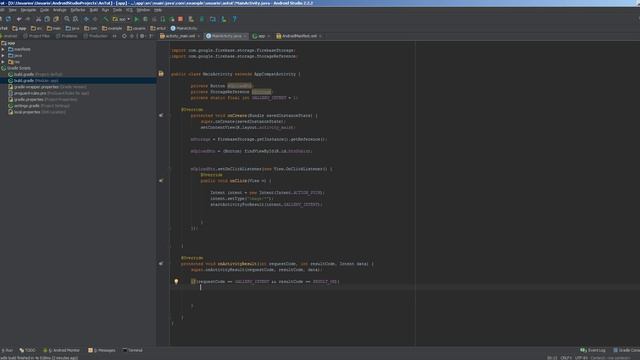Open the Build menu in menu bar

(94, 10)
